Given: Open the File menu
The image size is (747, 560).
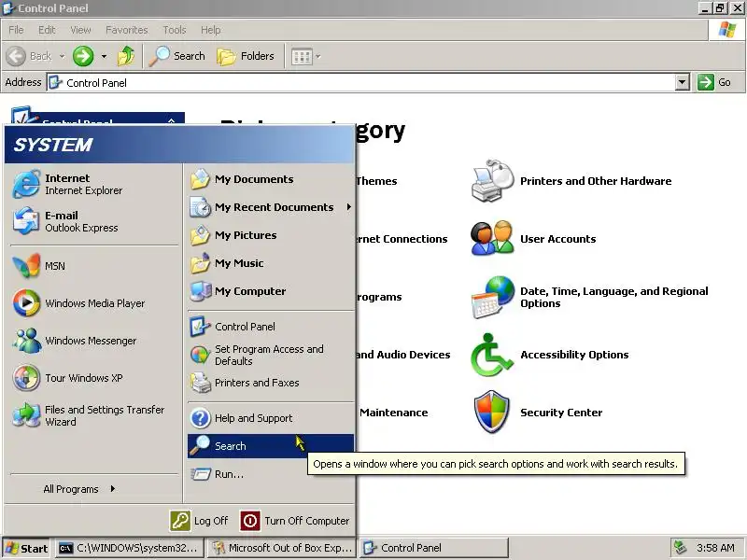Looking at the screenshot, I should coord(16,30).
